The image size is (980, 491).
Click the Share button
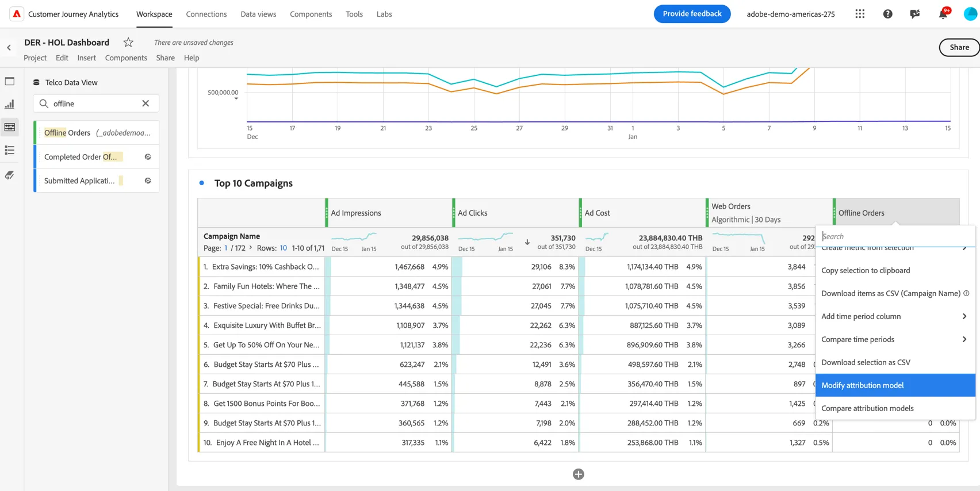tap(959, 47)
